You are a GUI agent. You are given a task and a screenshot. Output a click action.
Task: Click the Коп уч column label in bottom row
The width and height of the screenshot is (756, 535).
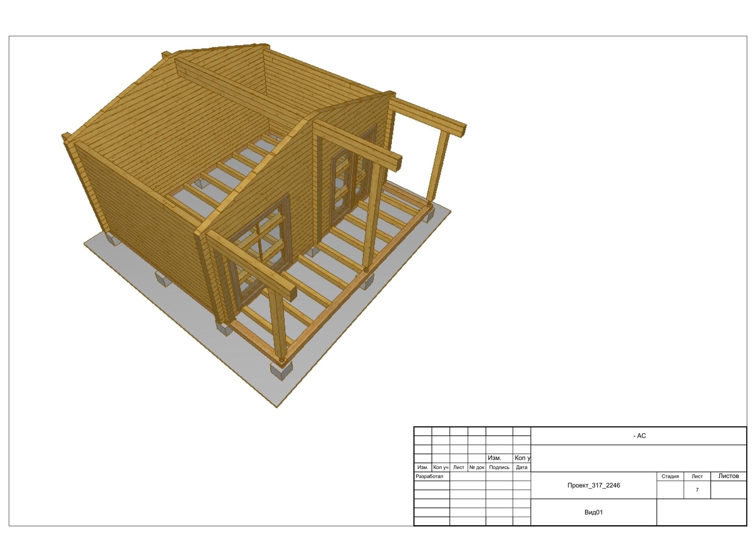pos(441,467)
